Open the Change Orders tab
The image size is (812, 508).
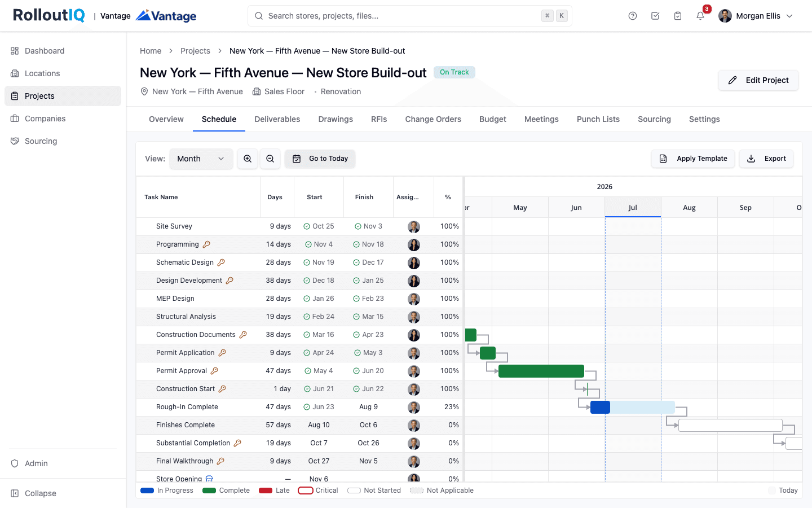click(x=433, y=119)
